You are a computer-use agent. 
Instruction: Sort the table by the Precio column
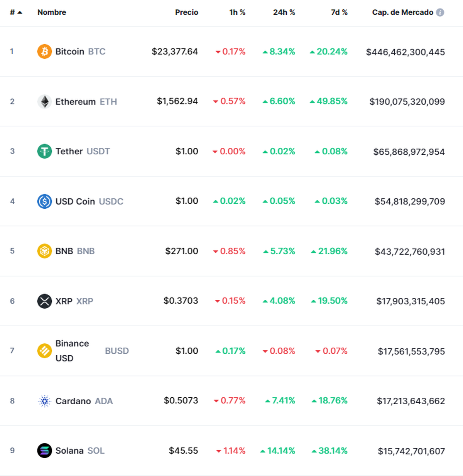(187, 12)
